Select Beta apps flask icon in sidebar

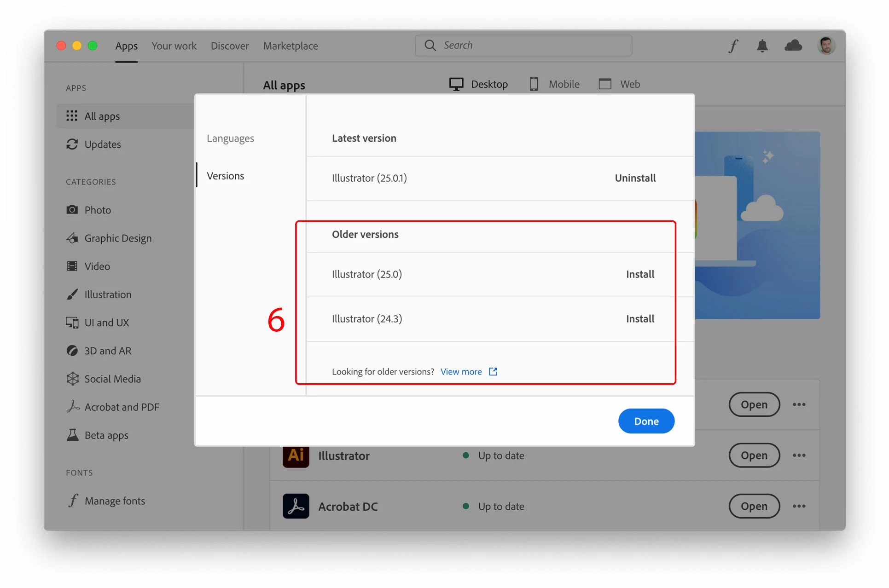[72, 435]
